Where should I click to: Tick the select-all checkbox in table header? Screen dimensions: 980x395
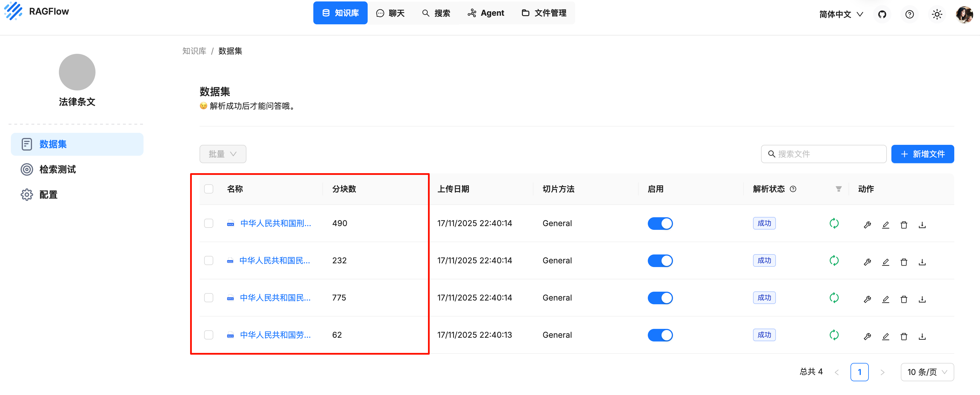208,189
